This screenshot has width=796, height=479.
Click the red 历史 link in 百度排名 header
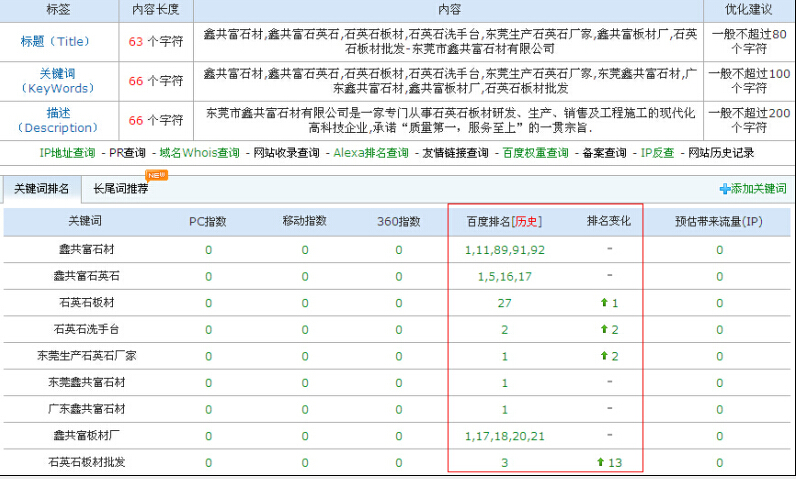(526, 221)
